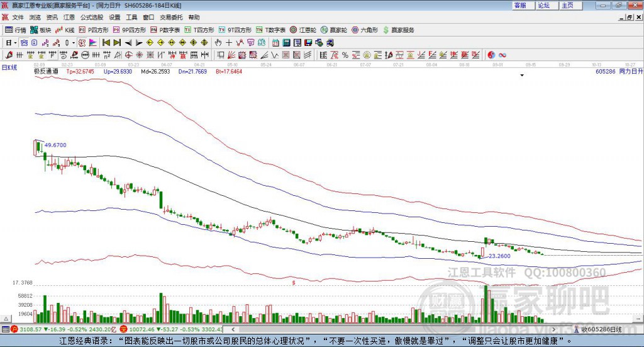The height and width of the screenshot is (347, 644).
Task: Click the yin-yang red blue icon
Action: coord(491,55)
